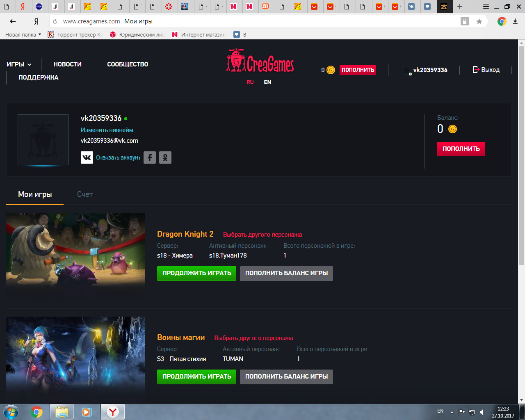
Task: Click the Изменить никнейм link
Action: (107, 130)
